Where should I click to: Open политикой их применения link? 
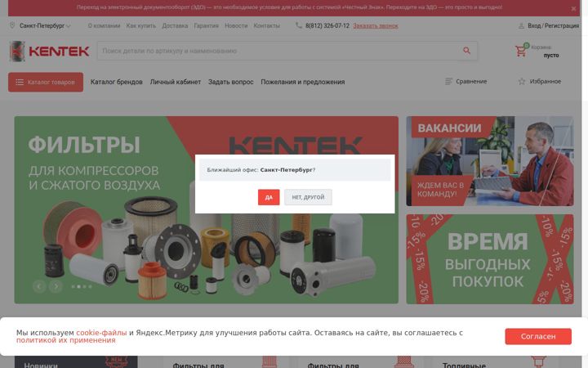click(65, 340)
